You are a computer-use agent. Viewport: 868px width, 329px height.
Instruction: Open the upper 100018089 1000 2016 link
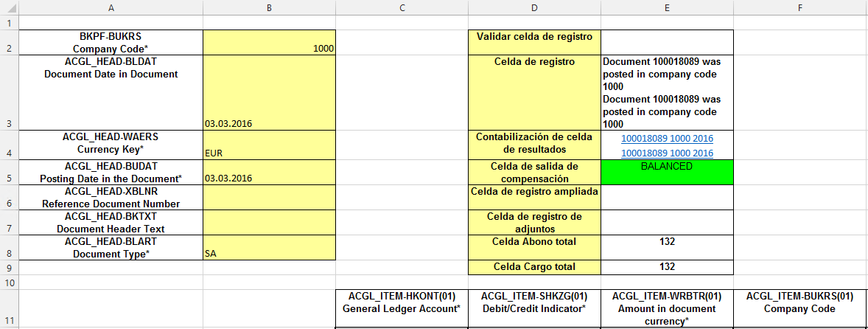pyautogui.click(x=667, y=138)
